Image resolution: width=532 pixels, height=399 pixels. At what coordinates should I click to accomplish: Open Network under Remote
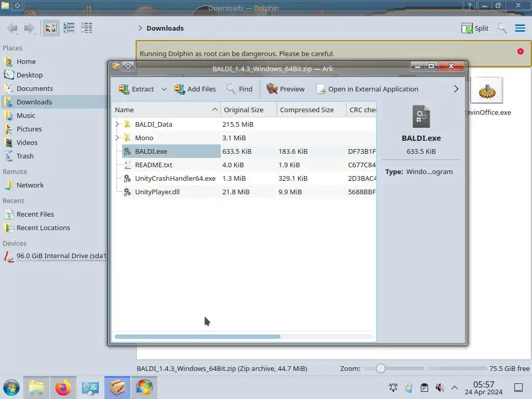click(54, 185)
